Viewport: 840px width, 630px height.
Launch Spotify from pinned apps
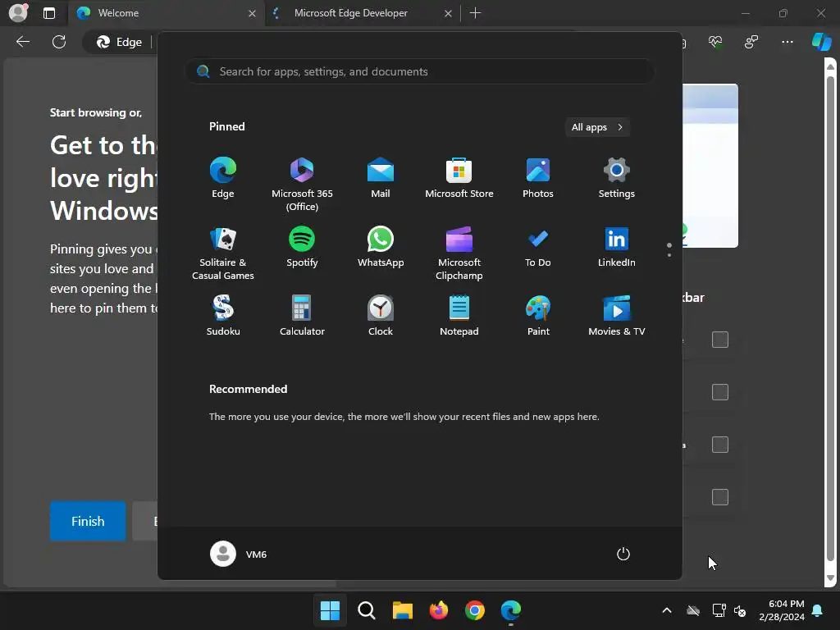(302, 248)
